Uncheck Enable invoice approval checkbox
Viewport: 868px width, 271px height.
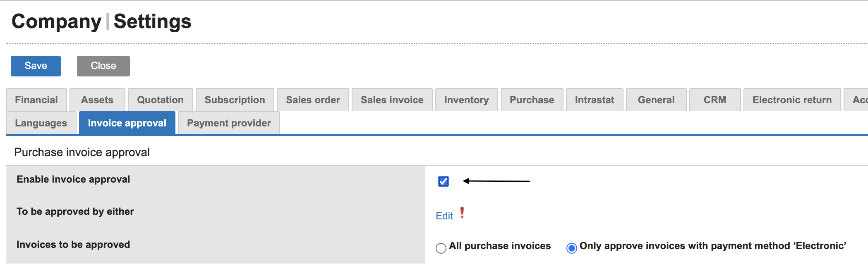point(443,181)
